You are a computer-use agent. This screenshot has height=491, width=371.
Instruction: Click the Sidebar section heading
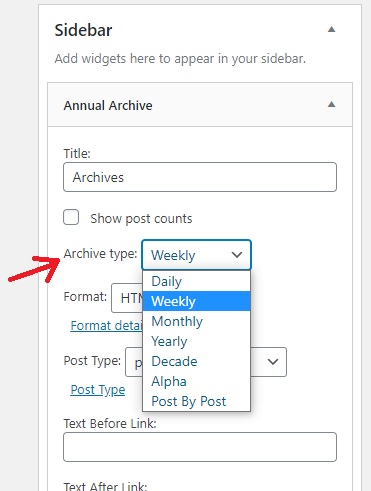click(x=83, y=30)
